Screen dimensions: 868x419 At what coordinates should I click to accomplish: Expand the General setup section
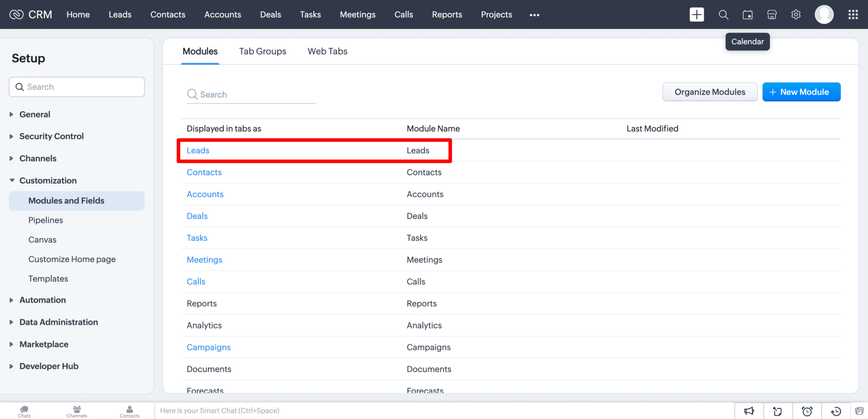[x=11, y=115]
